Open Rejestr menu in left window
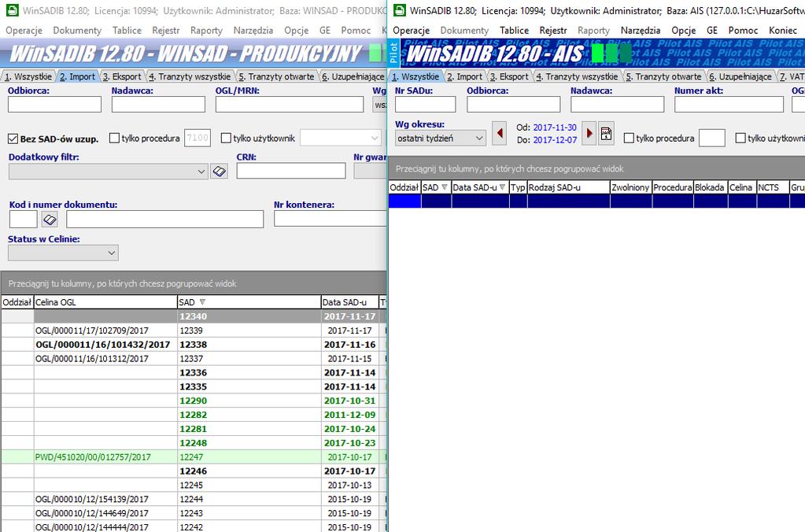This screenshot has width=805, height=532. pyautogui.click(x=166, y=30)
